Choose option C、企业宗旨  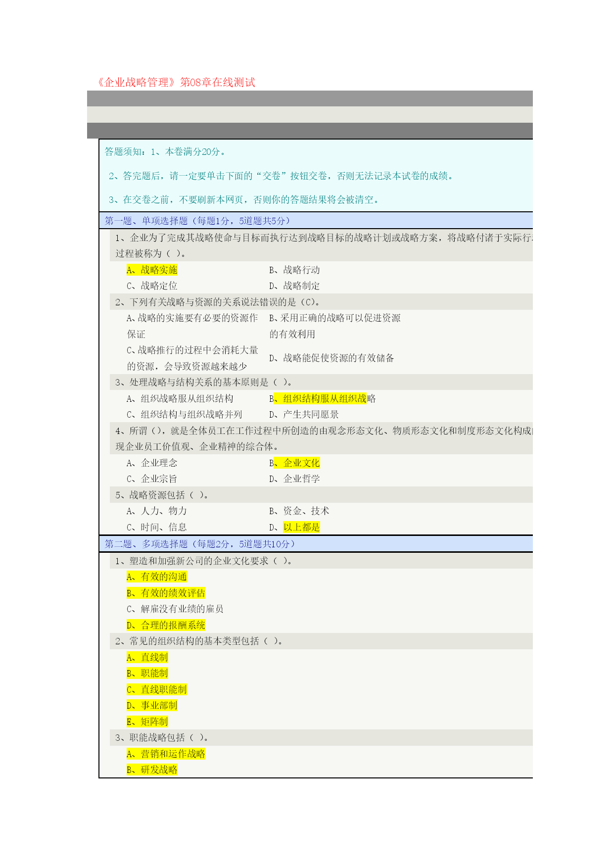(152, 479)
